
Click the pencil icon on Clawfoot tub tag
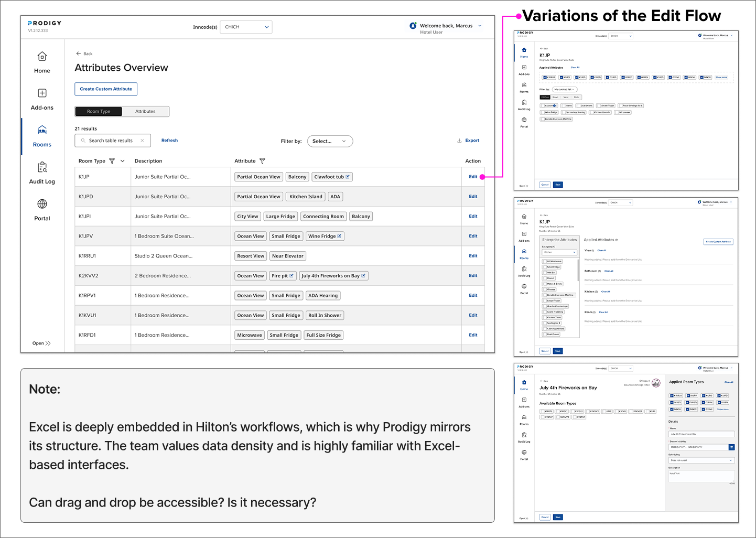(x=348, y=177)
